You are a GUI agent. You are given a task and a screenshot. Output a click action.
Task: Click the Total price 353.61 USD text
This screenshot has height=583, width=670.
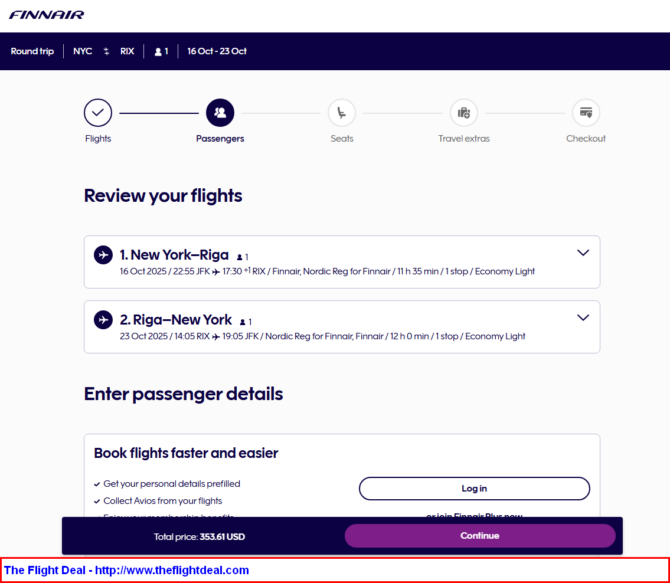(200, 537)
